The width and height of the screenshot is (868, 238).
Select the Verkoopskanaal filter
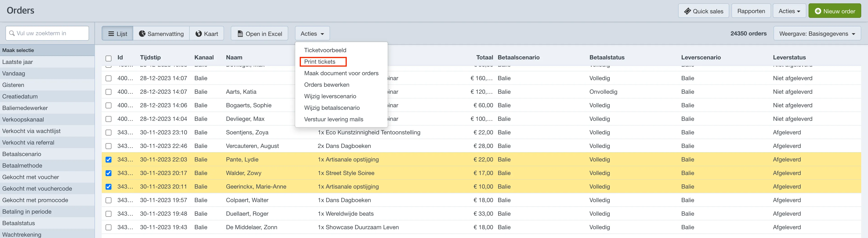(x=47, y=119)
